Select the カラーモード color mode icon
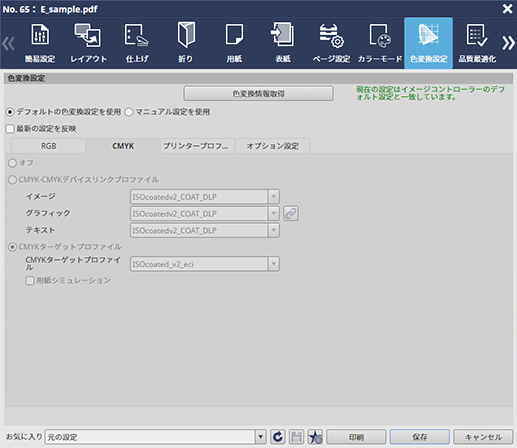 pyautogui.click(x=380, y=43)
